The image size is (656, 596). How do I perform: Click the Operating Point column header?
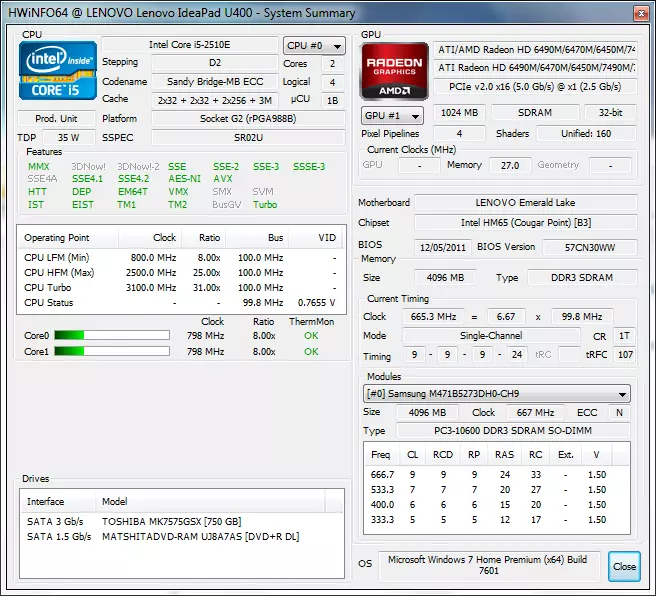68,238
